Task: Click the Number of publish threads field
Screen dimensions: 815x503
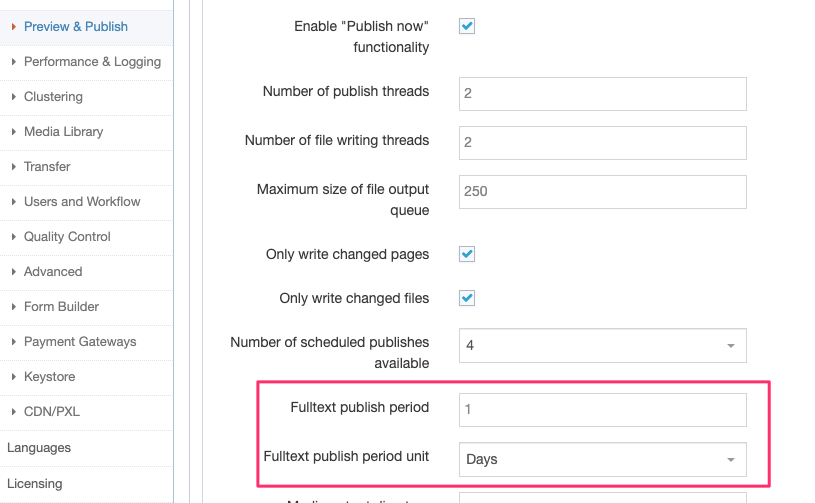Action: (602, 93)
